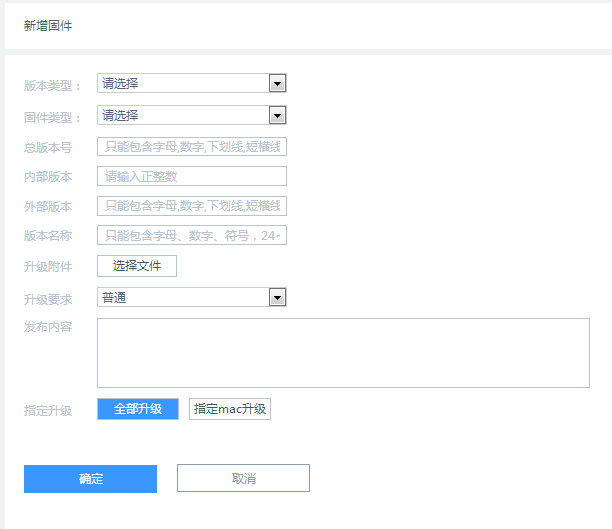Image resolution: width=612 pixels, height=529 pixels.
Task: Open the 固件类型 dropdown
Action: tap(192, 115)
